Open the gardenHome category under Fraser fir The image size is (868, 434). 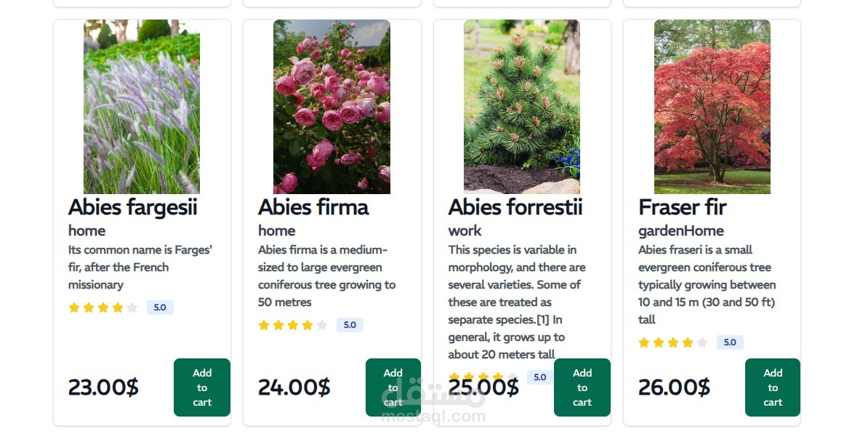tap(680, 230)
